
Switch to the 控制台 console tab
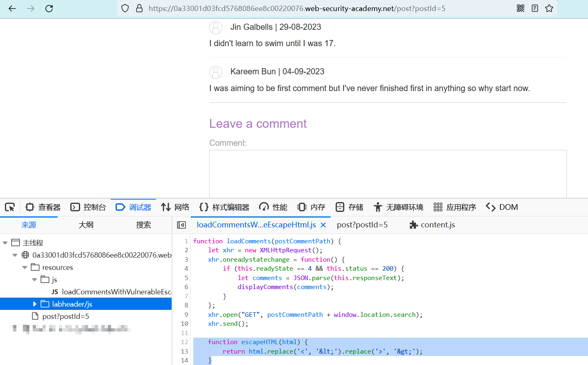pyautogui.click(x=88, y=207)
